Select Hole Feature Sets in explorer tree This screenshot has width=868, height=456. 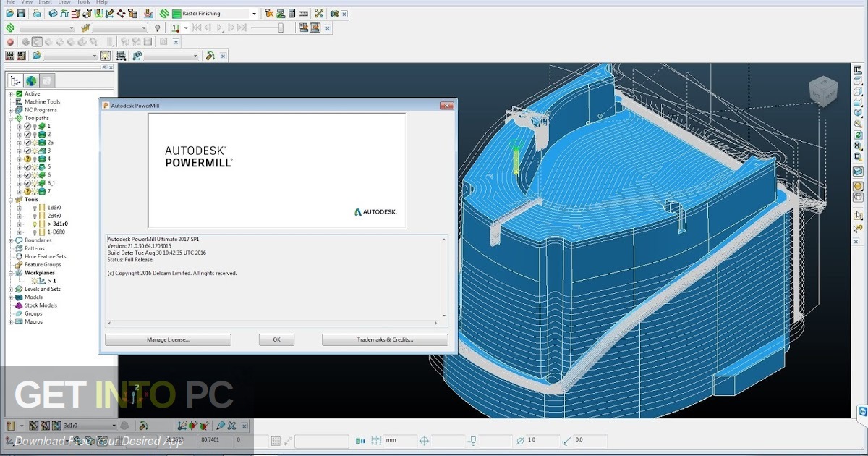[45, 256]
